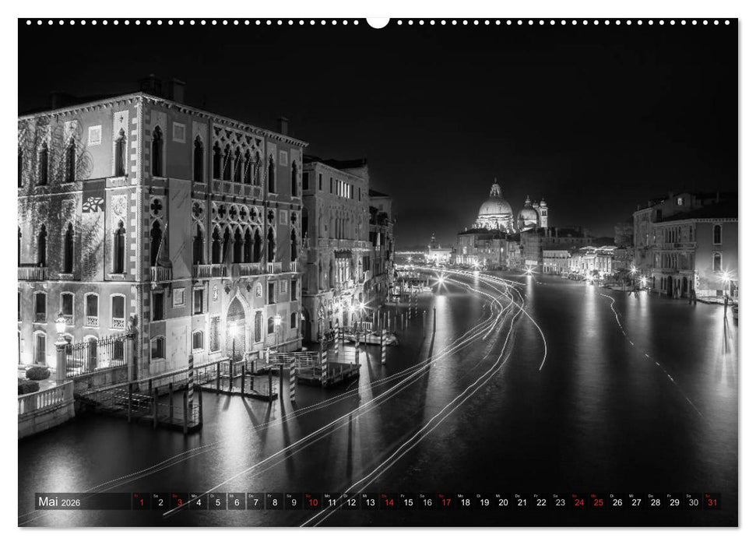Open the 2026 year selector
This screenshot has width=756, height=545.
[72, 502]
